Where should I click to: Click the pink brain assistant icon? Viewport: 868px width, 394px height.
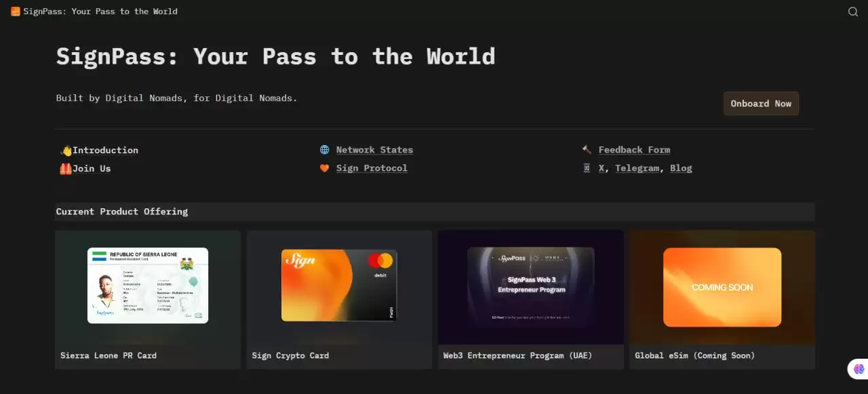click(859, 369)
